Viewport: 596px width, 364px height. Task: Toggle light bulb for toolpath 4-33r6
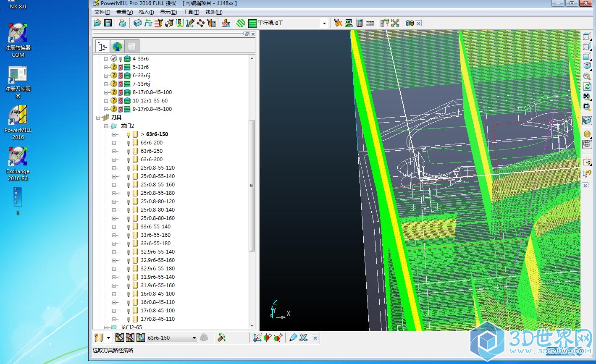(x=120, y=59)
